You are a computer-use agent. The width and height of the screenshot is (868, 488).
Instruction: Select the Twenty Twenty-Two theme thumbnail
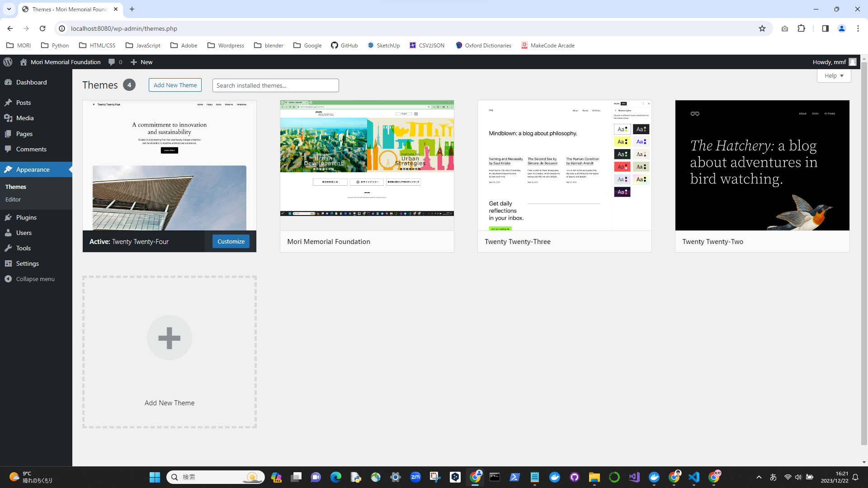click(x=762, y=165)
